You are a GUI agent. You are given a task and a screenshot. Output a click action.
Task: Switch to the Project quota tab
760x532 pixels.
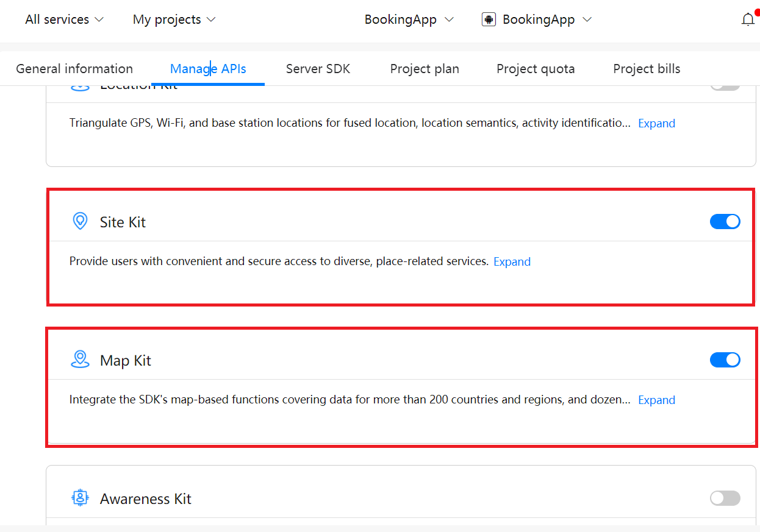point(536,69)
